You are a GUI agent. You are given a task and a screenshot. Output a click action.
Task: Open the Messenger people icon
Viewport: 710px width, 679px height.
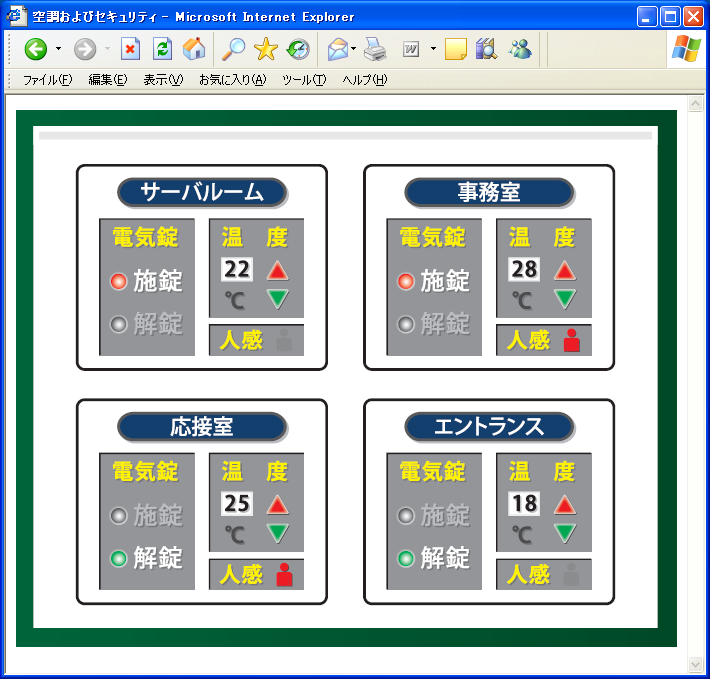tap(520, 49)
